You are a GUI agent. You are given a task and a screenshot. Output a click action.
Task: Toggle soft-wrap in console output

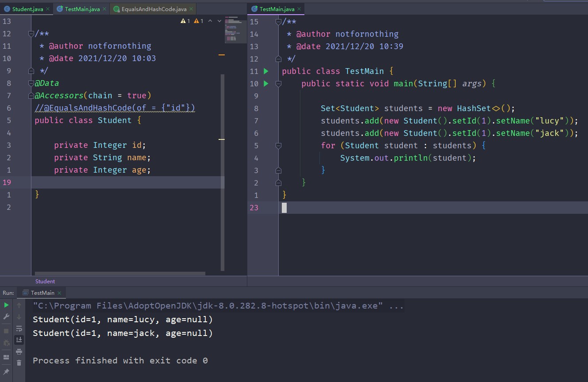[19, 328]
